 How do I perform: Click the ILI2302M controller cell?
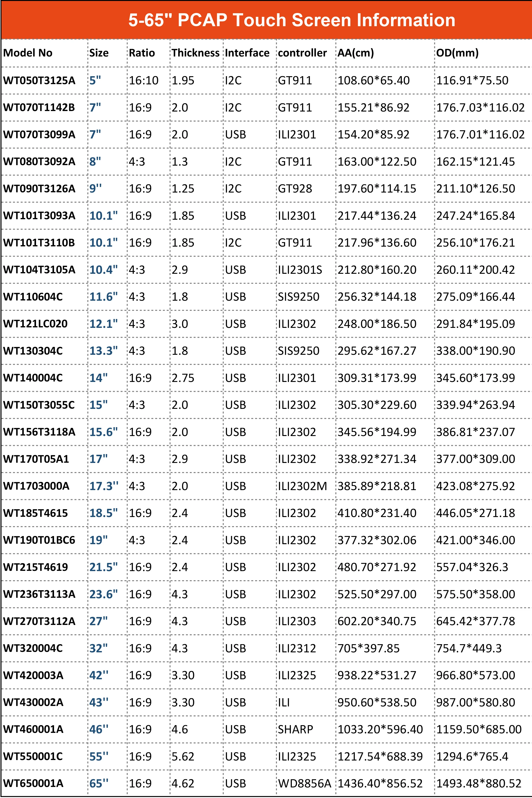coord(302,486)
